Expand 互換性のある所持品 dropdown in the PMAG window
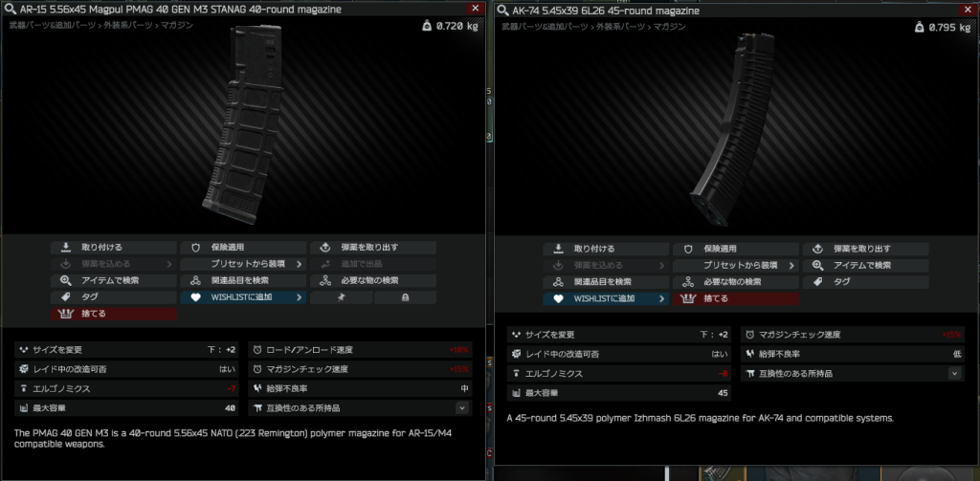Screen dimensions: 980x481 [x=462, y=408]
